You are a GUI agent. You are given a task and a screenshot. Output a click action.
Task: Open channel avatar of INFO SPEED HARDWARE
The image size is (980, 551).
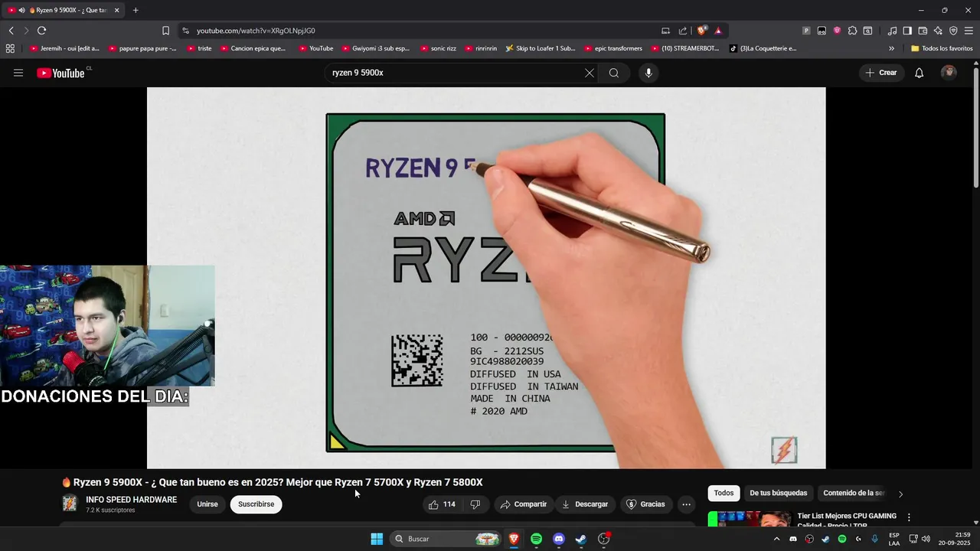(x=70, y=504)
